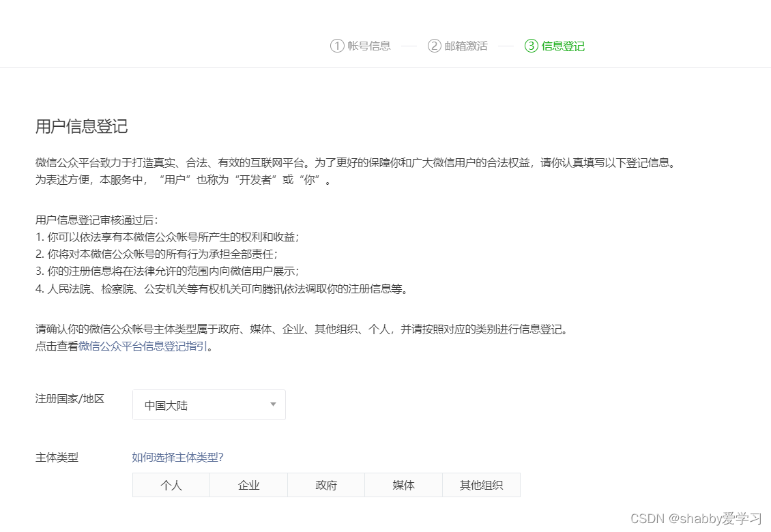Select 其他组织 as the subject type
The width and height of the screenshot is (771, 532).
(x=482, y=486)
